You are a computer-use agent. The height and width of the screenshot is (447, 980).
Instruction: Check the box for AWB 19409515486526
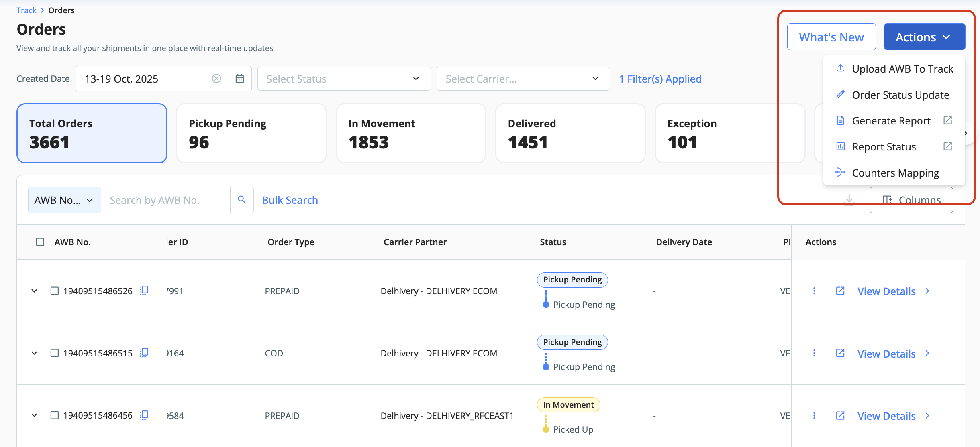click(x=55, y=291)
